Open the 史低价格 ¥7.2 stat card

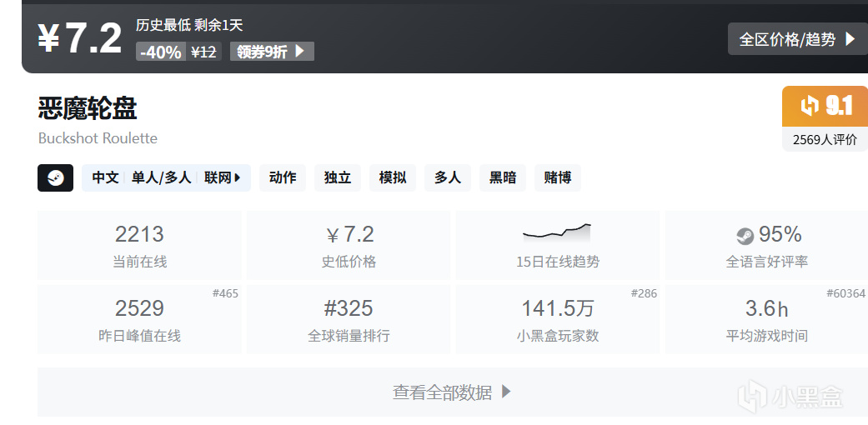(x=349, y=245)
